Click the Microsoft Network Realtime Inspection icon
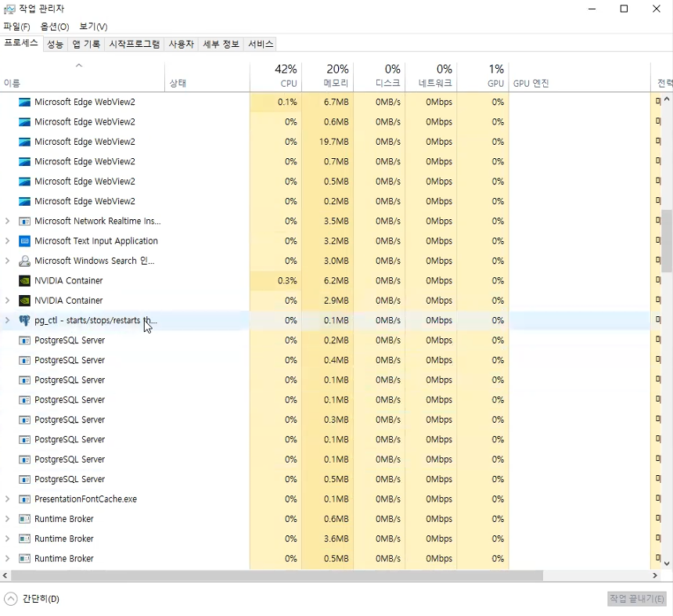This screenshot has width=673, height=616. 24,221
